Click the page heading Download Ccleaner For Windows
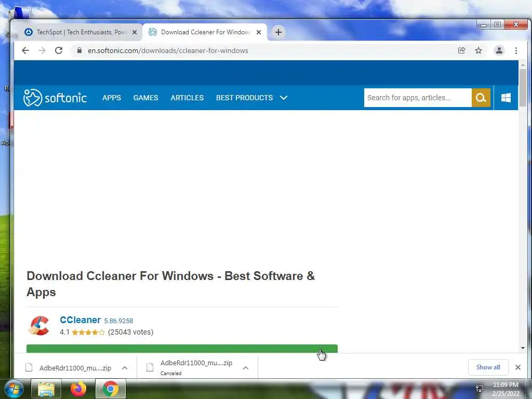532x399 pixels. [170, 284]
